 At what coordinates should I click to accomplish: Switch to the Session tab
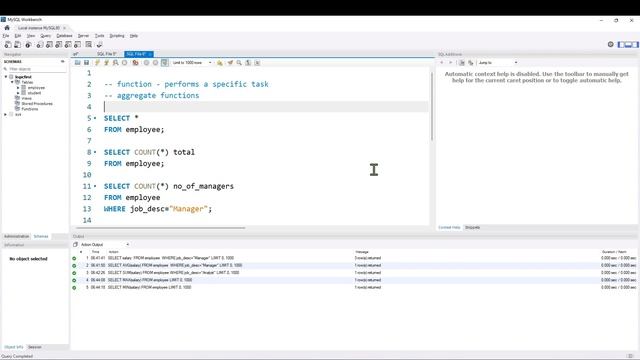[35, 347]
